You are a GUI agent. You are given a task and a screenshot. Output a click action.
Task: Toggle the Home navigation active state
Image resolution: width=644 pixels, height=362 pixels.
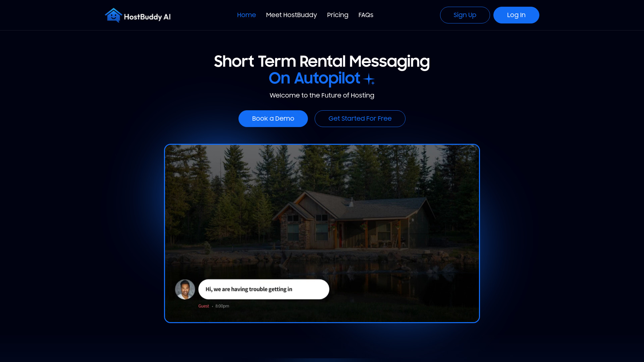click(x=247, y=15)
